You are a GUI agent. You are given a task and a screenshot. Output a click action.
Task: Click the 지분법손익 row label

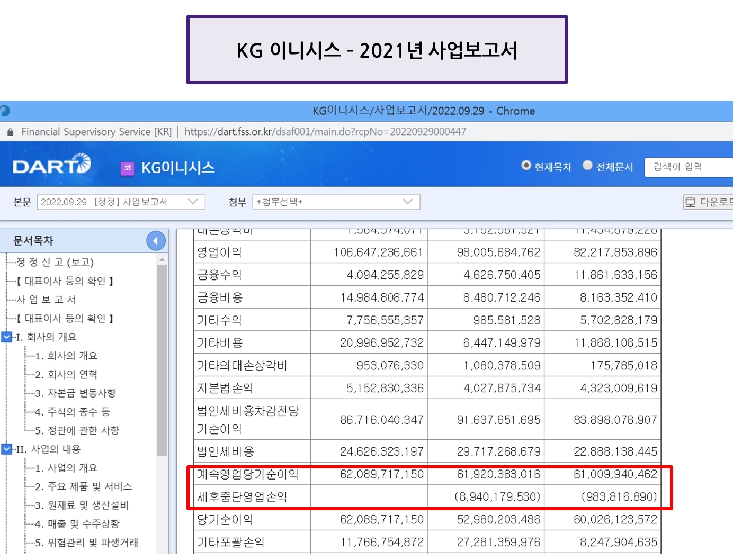pyautogui.click(x=225, y=389)
